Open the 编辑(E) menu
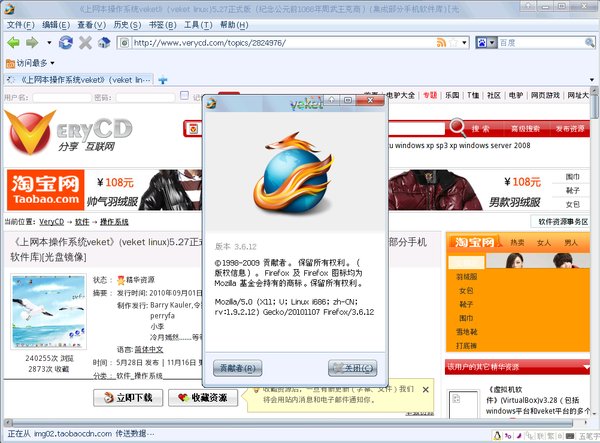Image resolution: width=600 pixels, height=443 pixels. click(56, 25)
